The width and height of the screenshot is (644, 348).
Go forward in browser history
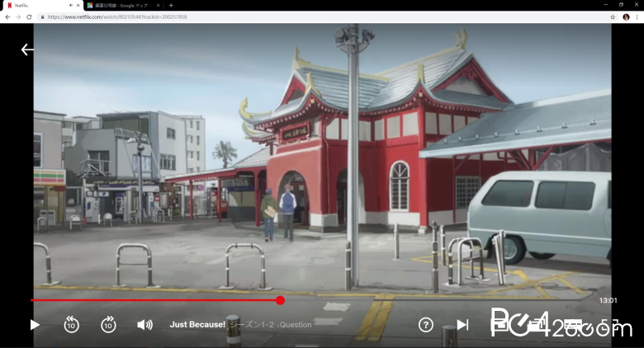(18, 16)
